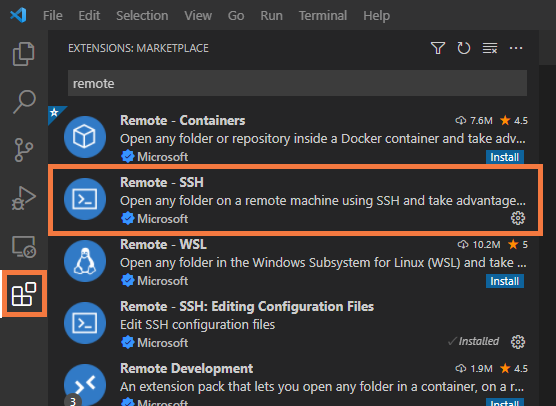
Task: Open the Remote Explorer view
Action: point(24,246)
